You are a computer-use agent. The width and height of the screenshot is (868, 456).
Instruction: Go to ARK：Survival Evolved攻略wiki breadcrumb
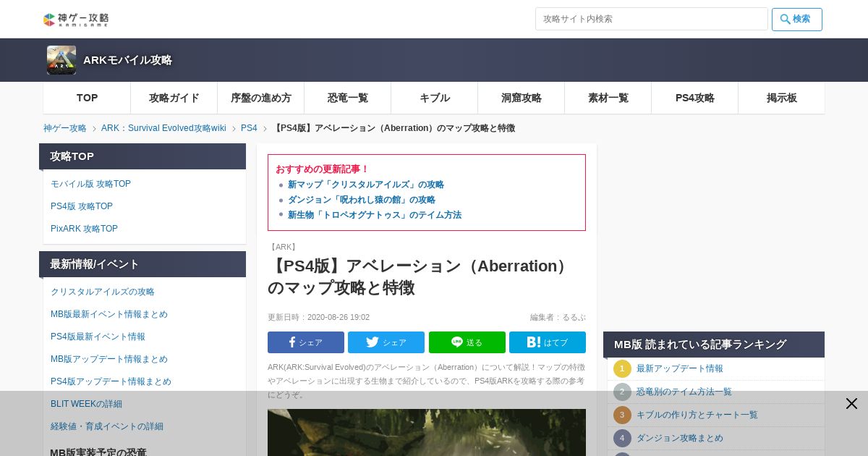pos(163,128)
